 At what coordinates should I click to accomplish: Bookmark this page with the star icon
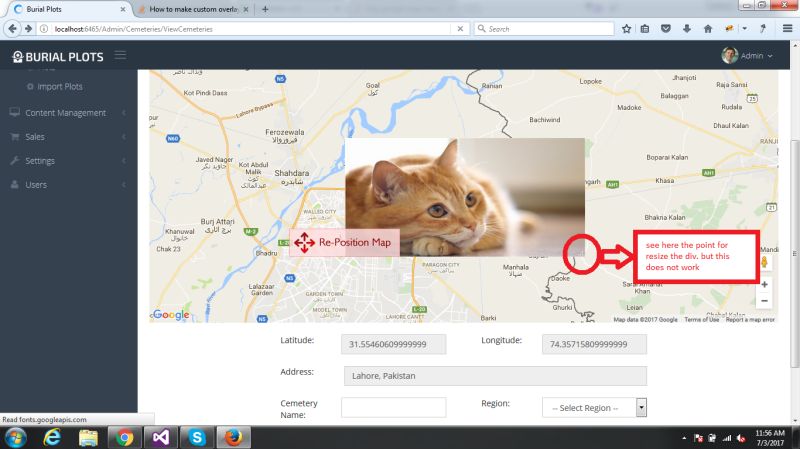tap(627, 29)
